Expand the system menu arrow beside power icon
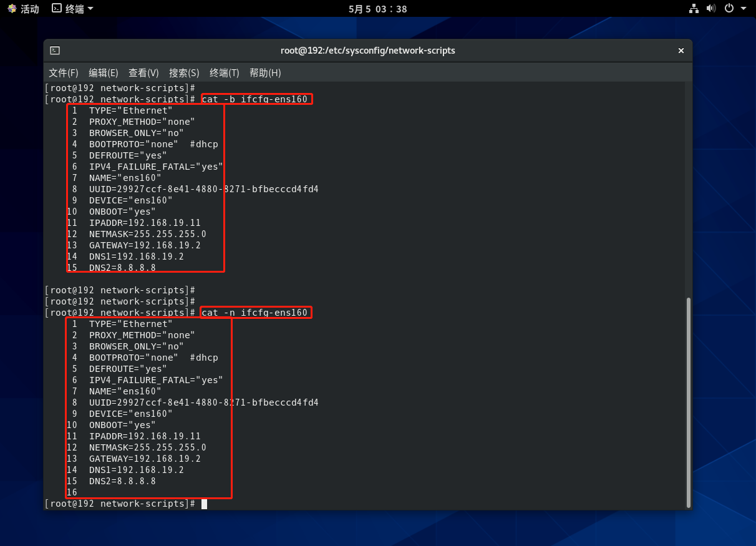Image resolution: width=756 pixels, height=546 pixels. click(743, 9)
